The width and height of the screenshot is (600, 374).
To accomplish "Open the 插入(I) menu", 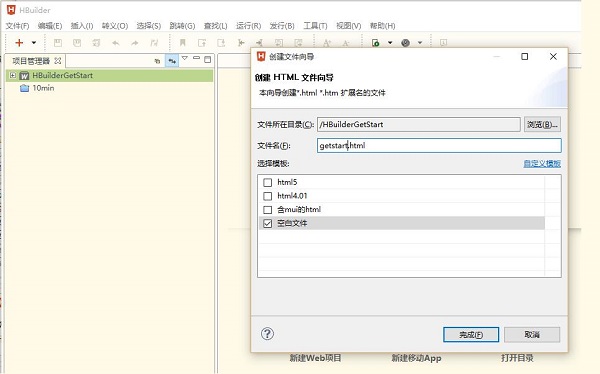I will [82, 26].
